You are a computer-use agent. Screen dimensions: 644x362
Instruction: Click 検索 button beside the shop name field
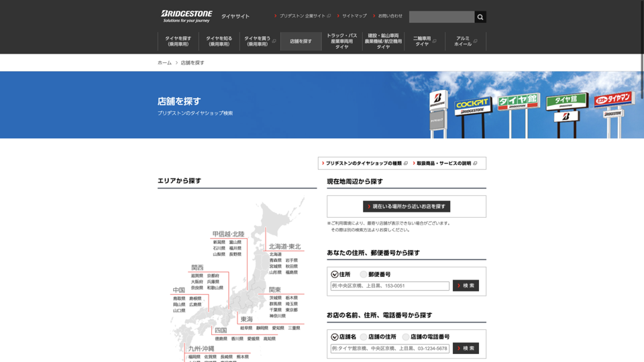[x=466, y=349]
